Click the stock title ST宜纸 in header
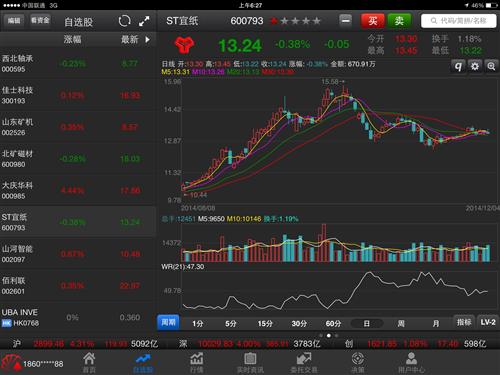The image size is (500, 375). pyautogui.click(x=182, y=21)
